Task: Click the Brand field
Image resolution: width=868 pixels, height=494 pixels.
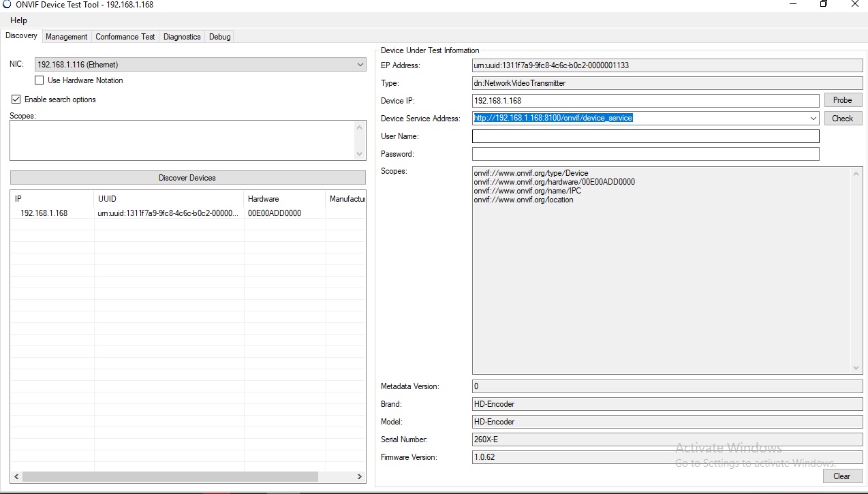Action: click(667, 404)
